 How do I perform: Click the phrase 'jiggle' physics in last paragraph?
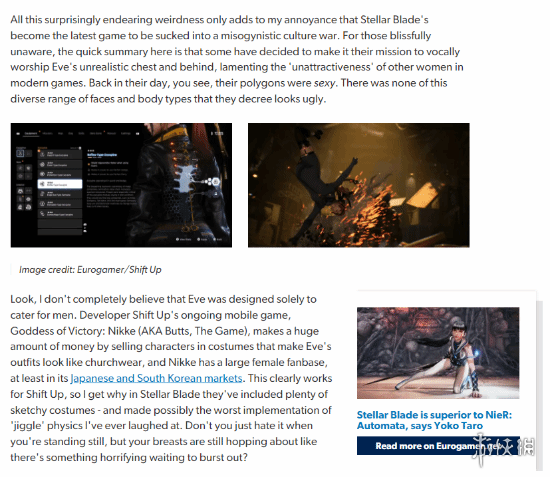click(47, 426)
